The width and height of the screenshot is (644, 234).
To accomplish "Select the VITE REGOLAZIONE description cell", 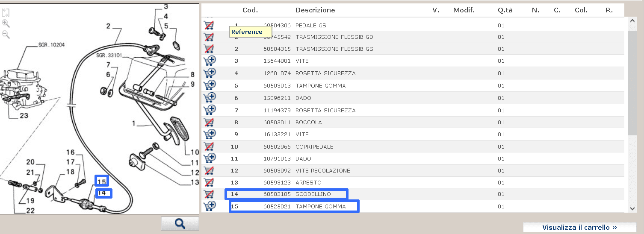I will click(323, 170).
